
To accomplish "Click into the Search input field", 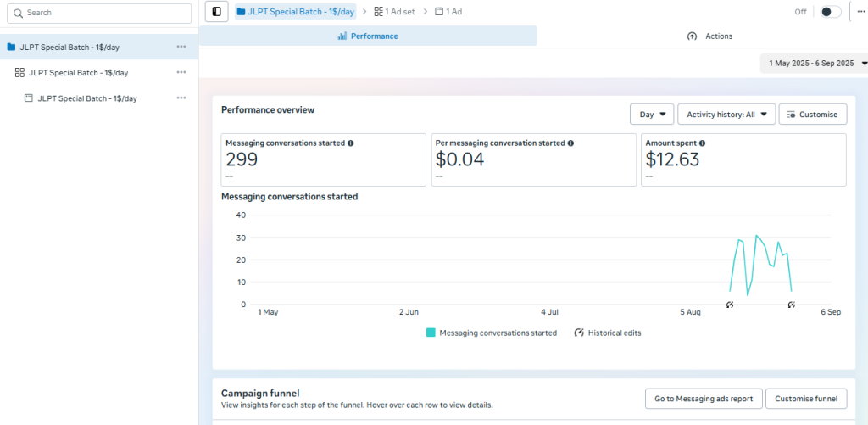I will pyautogui.click(x=102, y=14).
